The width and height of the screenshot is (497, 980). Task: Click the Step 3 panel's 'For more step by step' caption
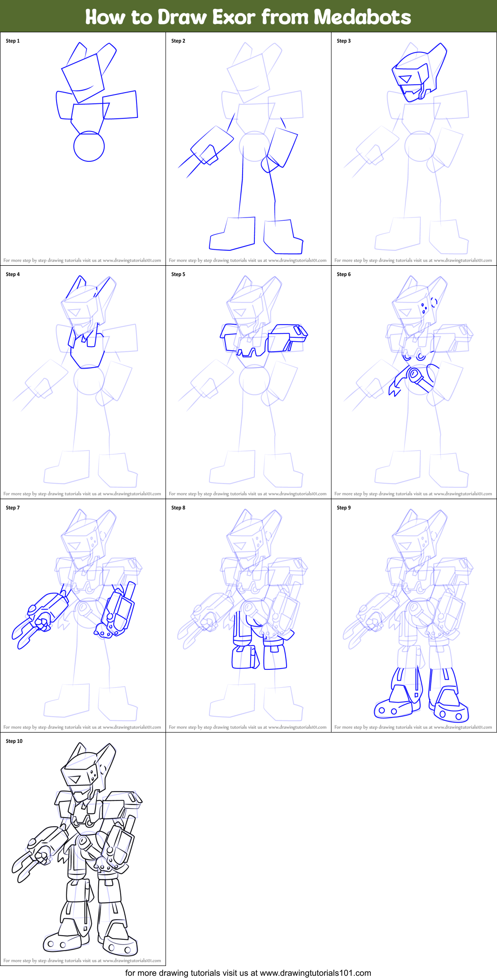pyautogui.click(x=413, y=261)
